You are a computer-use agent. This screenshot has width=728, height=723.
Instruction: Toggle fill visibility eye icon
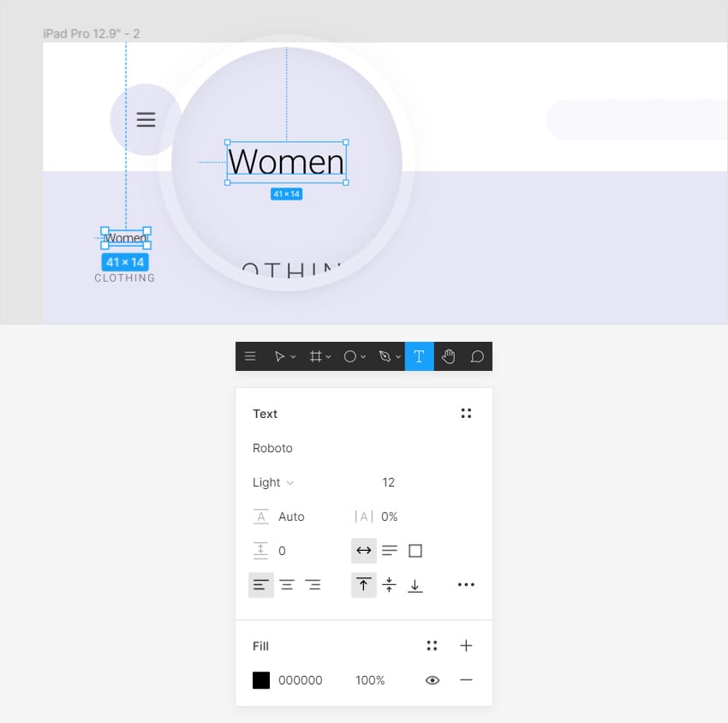tap(433, 680)
